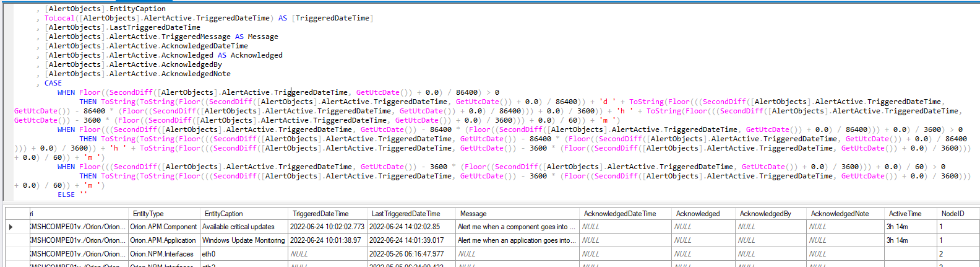
Task: Click 'Alert me when a component goes into' cell
Action: [x=517, y=227]
